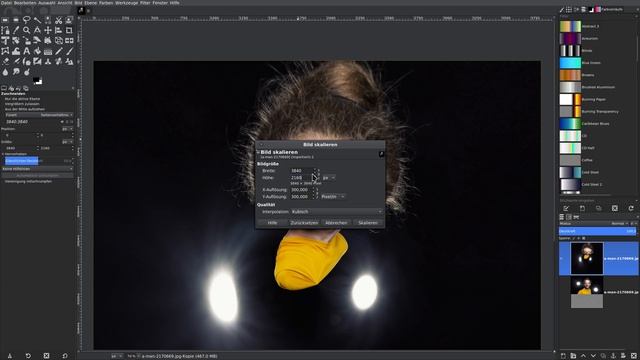Viewport: 640px width, 360px height.
Task: Open the Fixiert 'Seitenverhältnis' dropdown
Action: (56, 115)
